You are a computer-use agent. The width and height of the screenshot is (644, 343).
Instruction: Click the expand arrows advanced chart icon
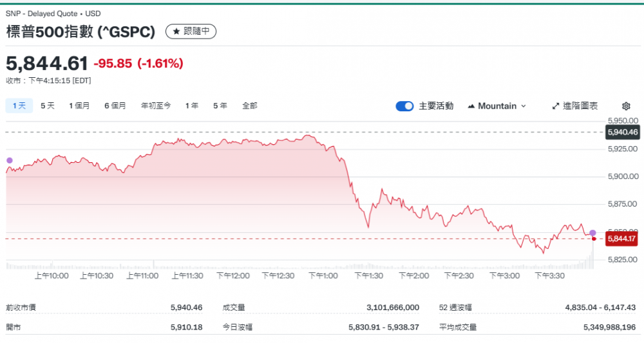[556, 106]
